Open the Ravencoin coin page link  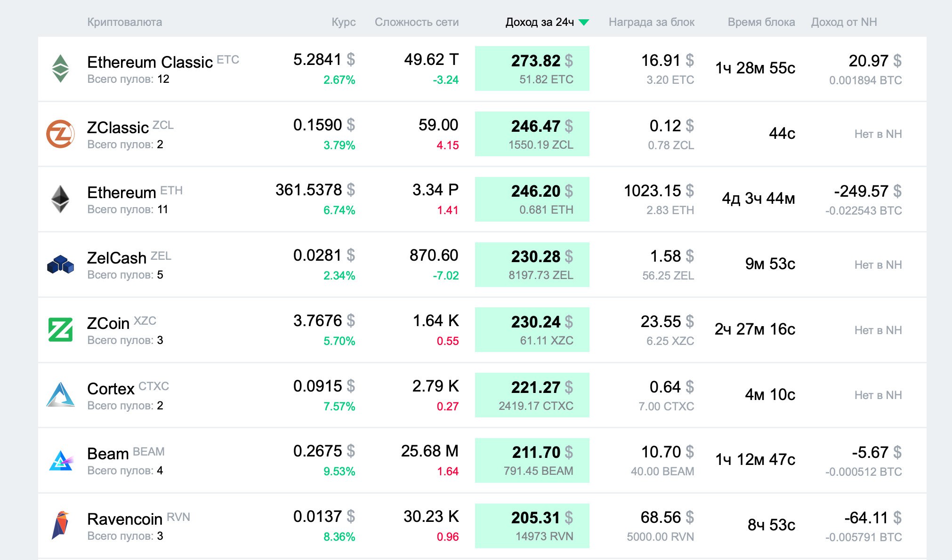click(125, 519)
